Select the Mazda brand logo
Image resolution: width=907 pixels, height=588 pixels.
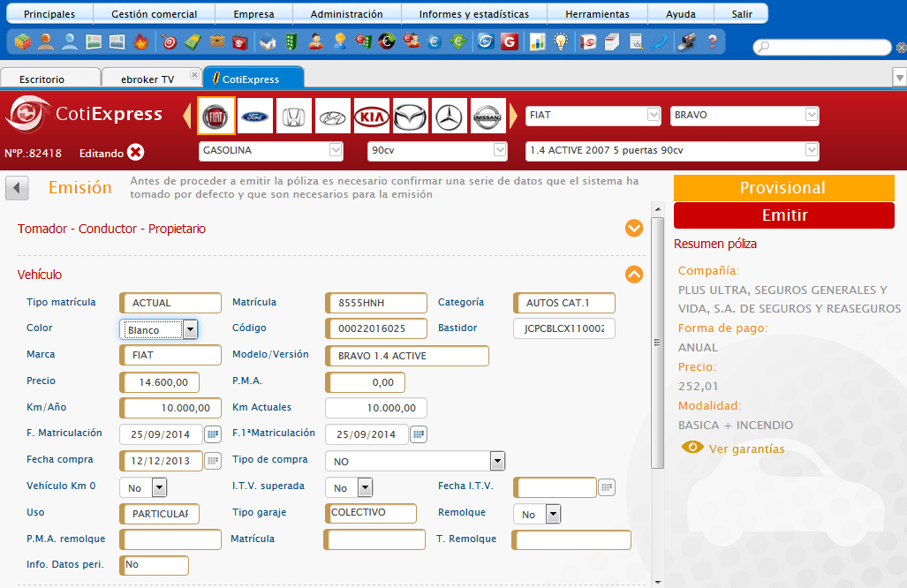(410, 117)
